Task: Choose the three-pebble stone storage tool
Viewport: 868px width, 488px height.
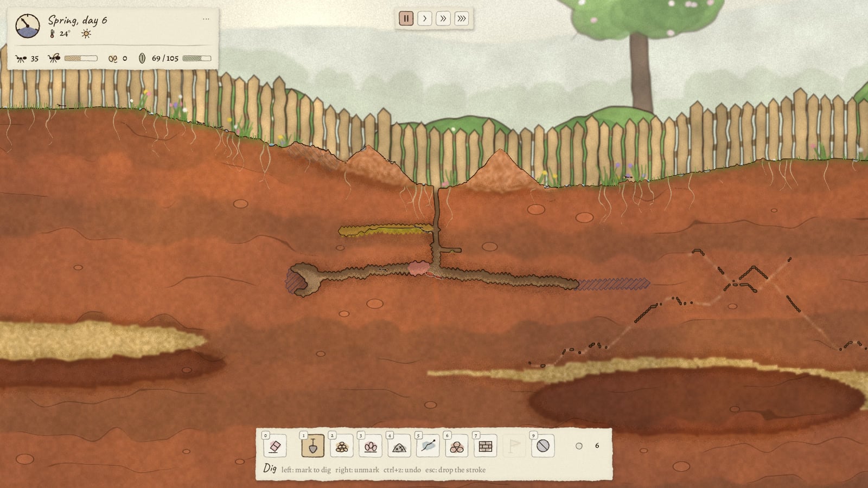Action: click(x=457, y=446)
